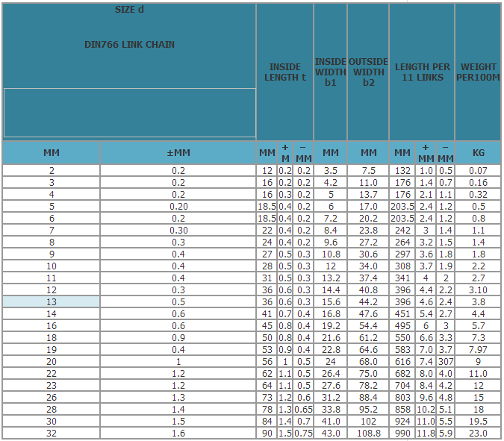Click the 0.65 tolerance cell in size 28 row
The width and height of the screenshot is (504, 441).
(303, 409)
